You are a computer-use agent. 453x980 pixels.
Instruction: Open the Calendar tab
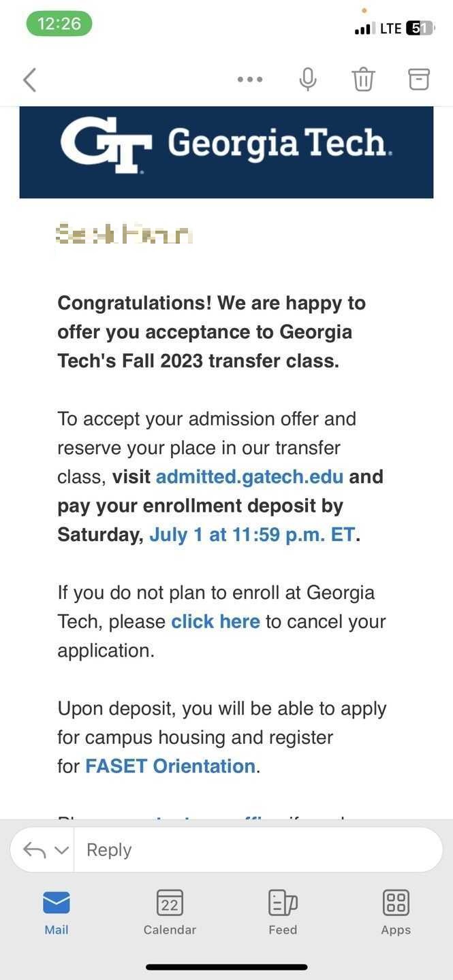point(170,913)
